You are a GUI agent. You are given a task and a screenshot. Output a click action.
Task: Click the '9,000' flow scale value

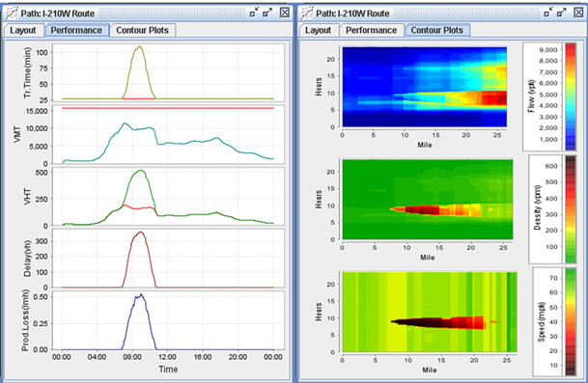pyautogui.click(x=547, y=49)
